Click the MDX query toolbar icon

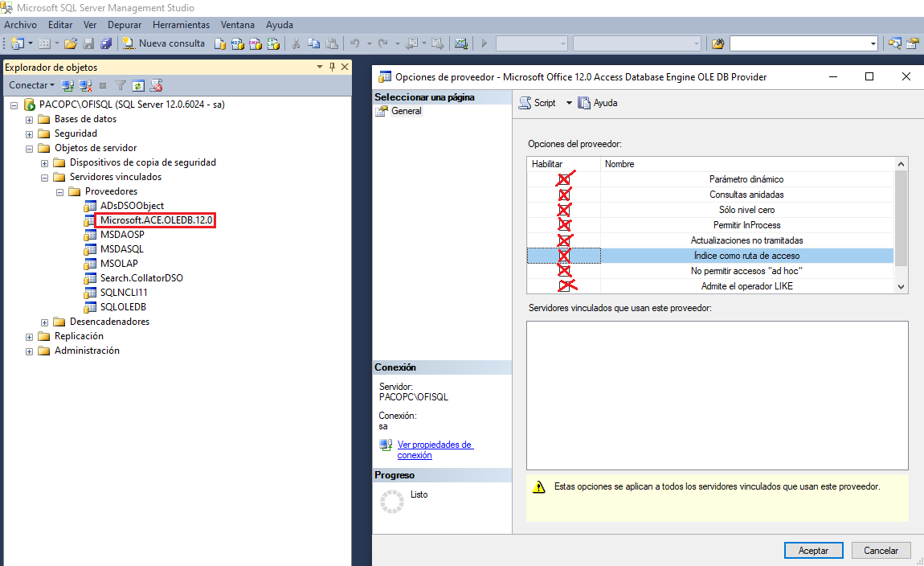tap(238, 43)
